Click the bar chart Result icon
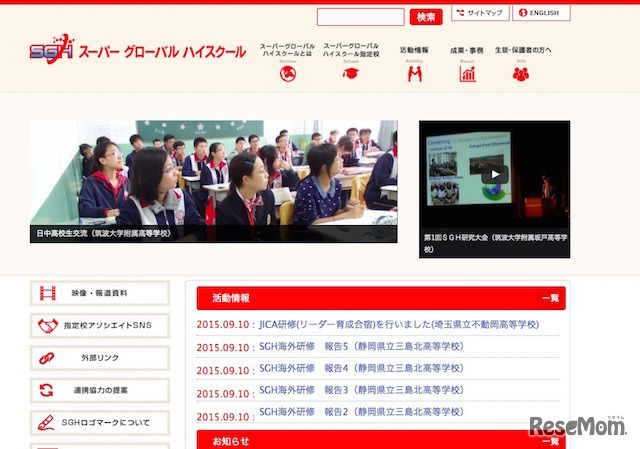 (467, 74)
